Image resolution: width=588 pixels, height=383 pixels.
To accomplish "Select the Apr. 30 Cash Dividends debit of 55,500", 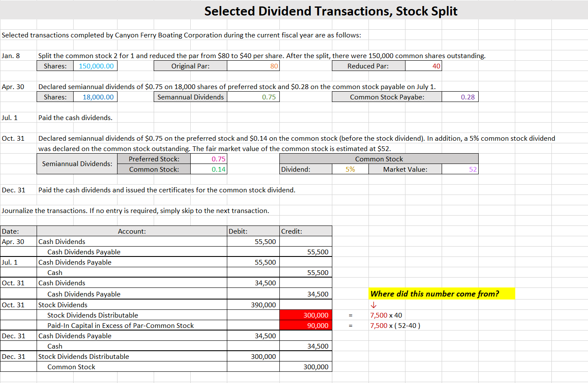I will pyautogui.click(x=253, y=241).
